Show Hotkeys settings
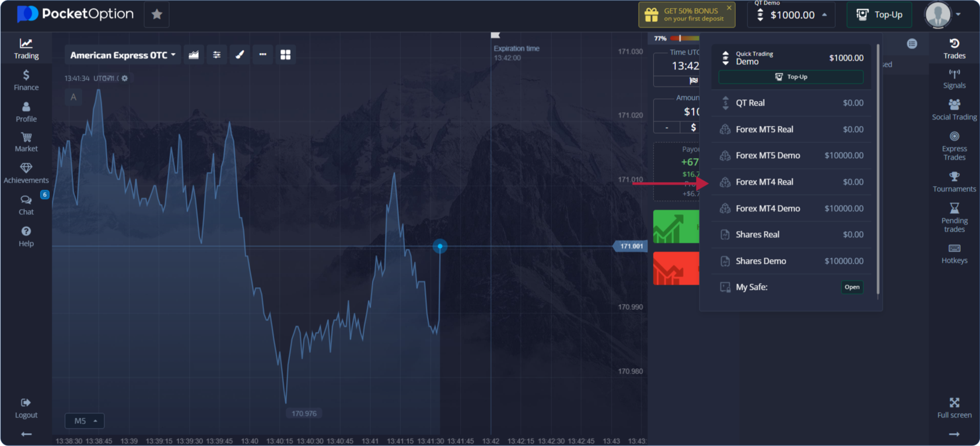 coord(954,254)
